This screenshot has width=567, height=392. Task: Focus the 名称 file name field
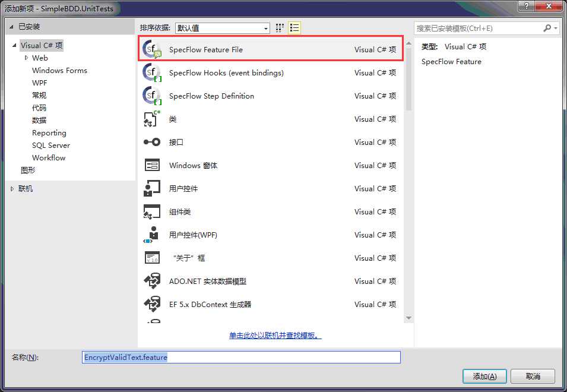pos(241,358)
